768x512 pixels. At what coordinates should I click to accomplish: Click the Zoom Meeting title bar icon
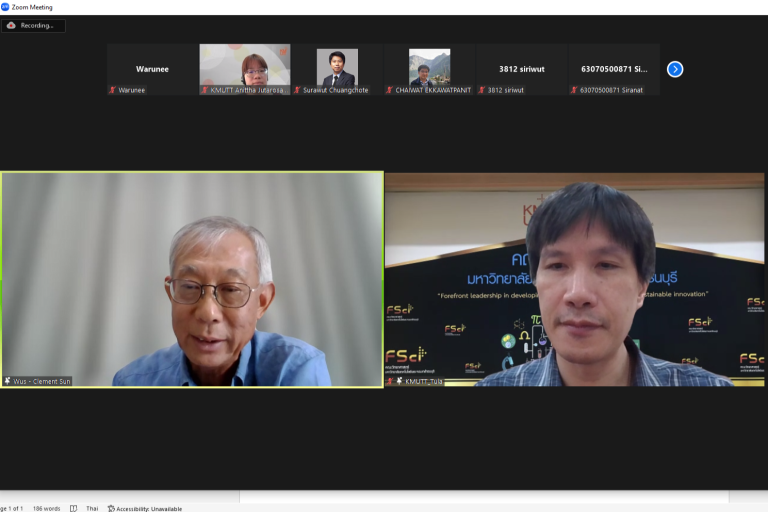coord(5,7)
